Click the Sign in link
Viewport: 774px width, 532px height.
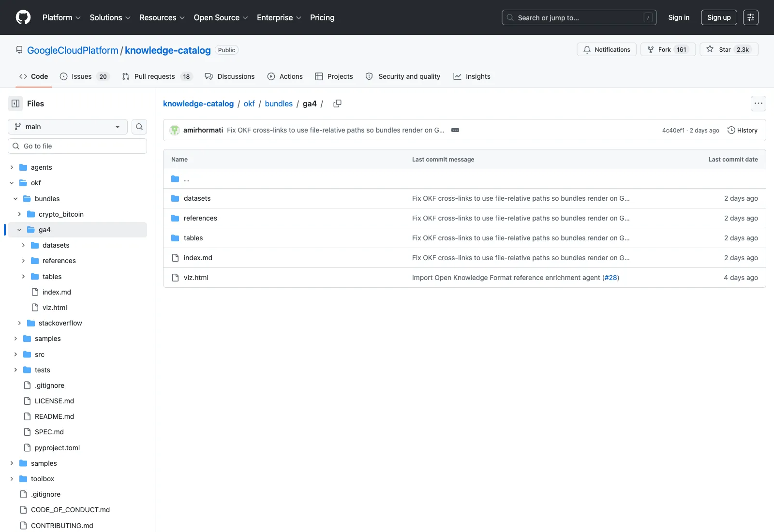(679, 17)
